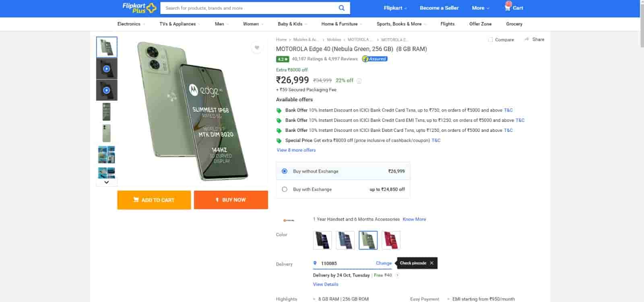Tick the Compare checkbox
This screenshot has height=302, width=644.
490,40
